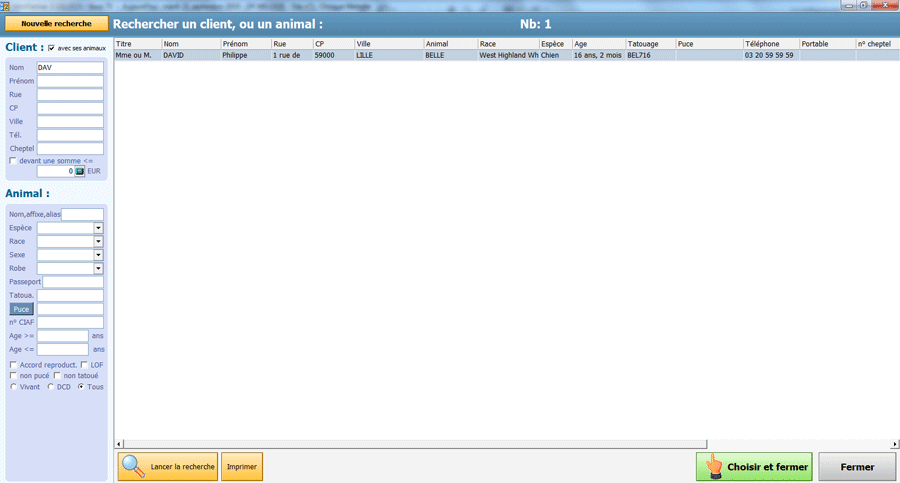Click the BEL716 tattoo cell
Viewport: 900px width, 483px height.
click(651, 55)
